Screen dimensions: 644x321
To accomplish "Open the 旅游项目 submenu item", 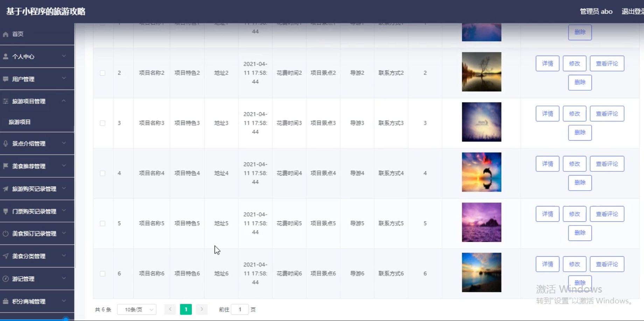I will [x=20, y=122].
